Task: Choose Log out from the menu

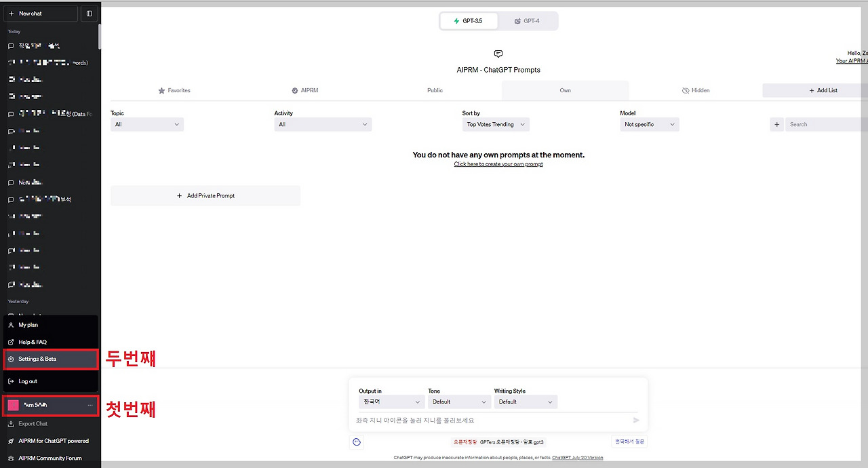Action: [x=51, y=382]
